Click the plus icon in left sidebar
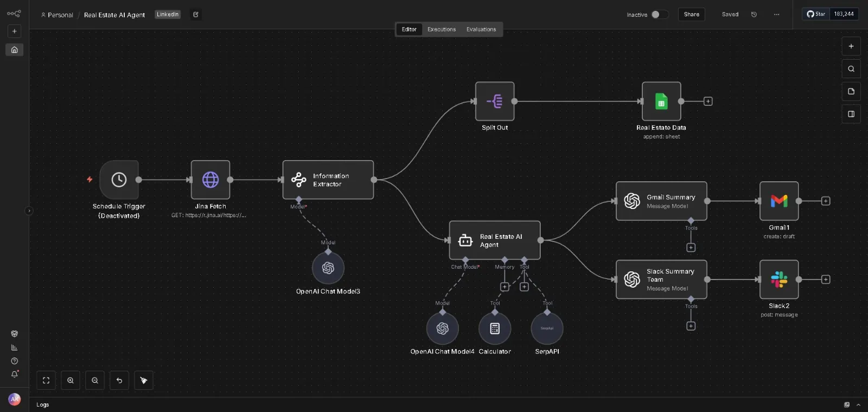 (x=15, y=31)
